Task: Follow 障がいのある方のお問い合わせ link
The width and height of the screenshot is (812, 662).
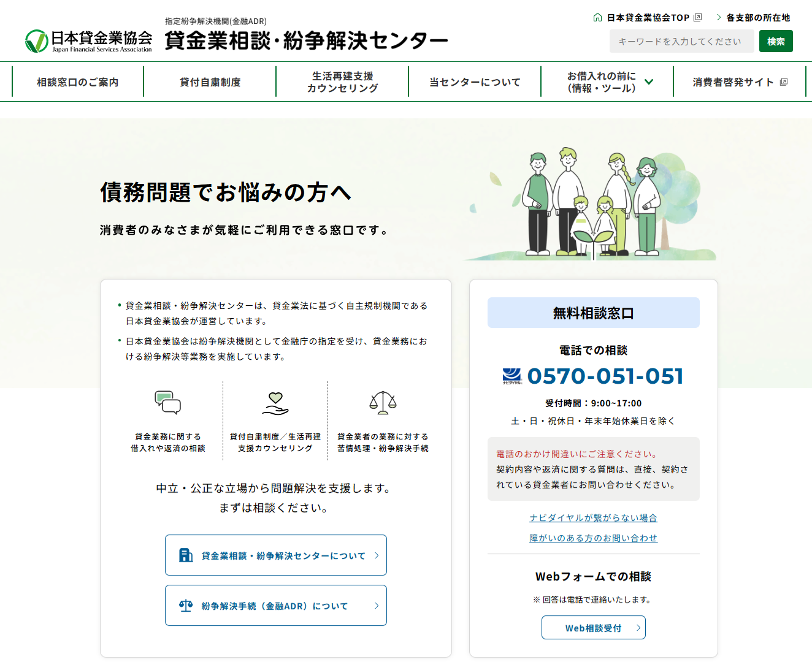Action: 594,538
